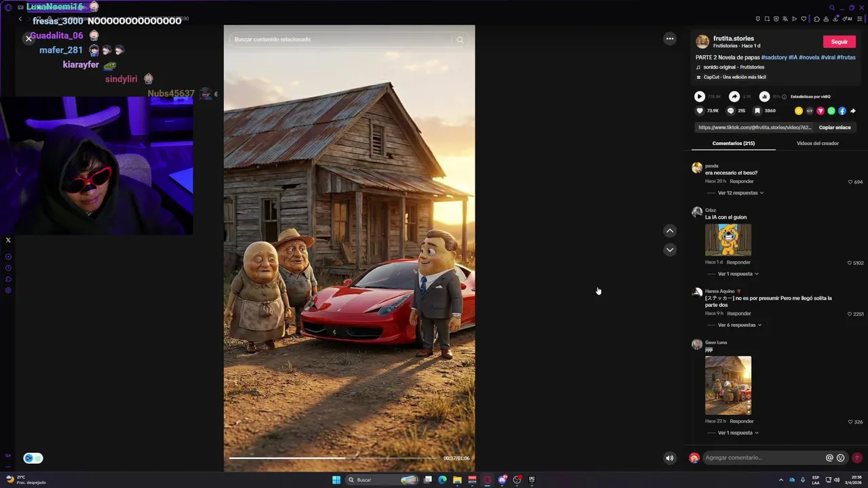Open the browser easy setup menu icon
The image size is (868, 488).
point(860,19)
